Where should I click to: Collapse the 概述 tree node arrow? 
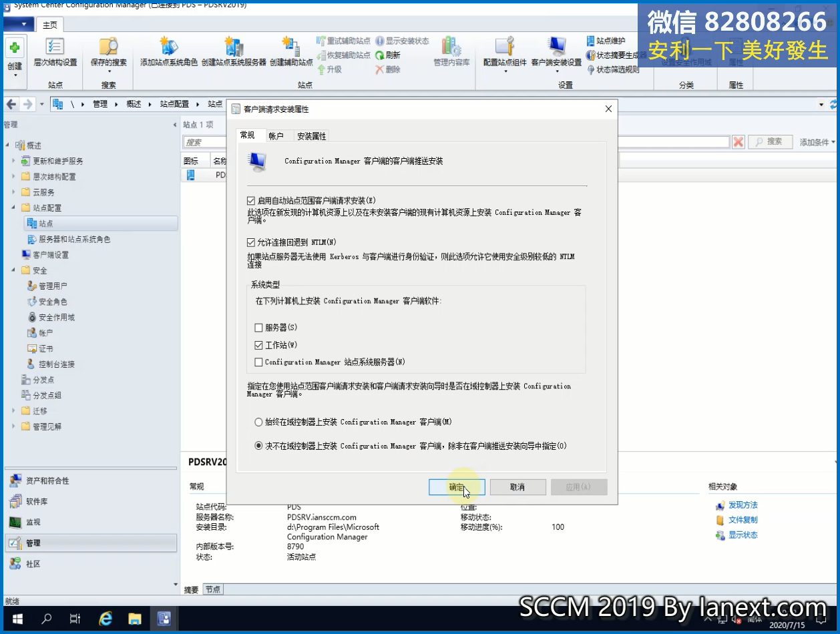click(8, 145)
